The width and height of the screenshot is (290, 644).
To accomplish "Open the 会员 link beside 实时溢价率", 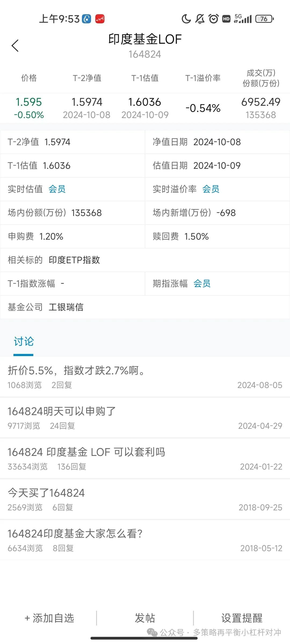I will point(211,189).
